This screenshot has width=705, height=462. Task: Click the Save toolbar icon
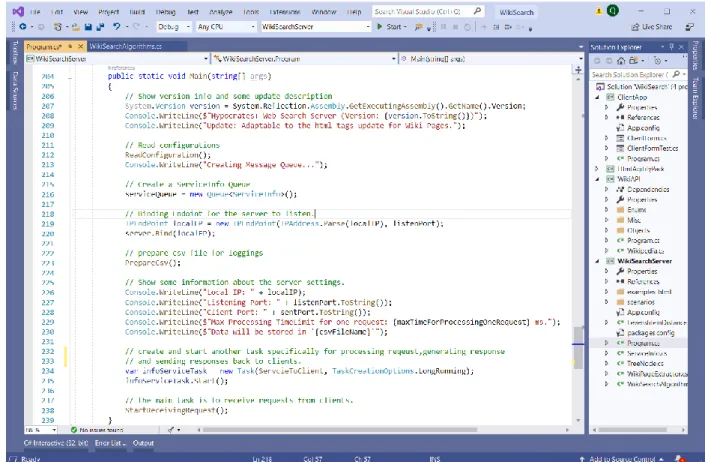pos(88,27)
